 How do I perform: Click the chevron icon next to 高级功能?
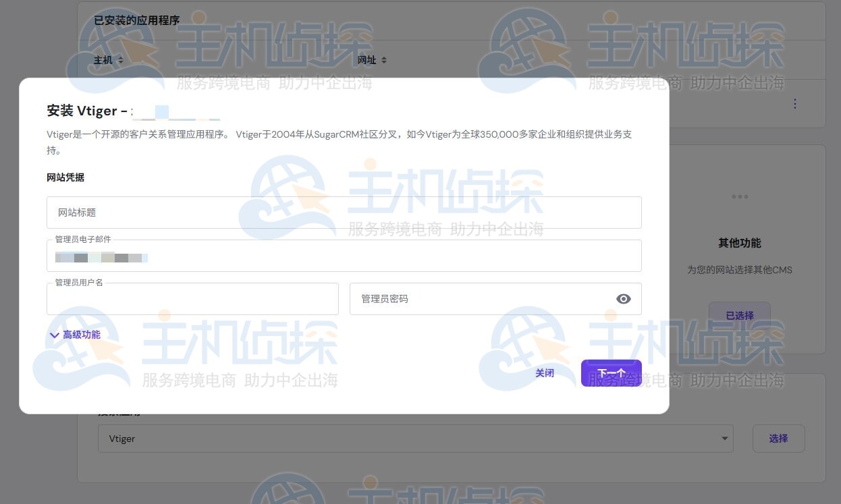(55, 335)
